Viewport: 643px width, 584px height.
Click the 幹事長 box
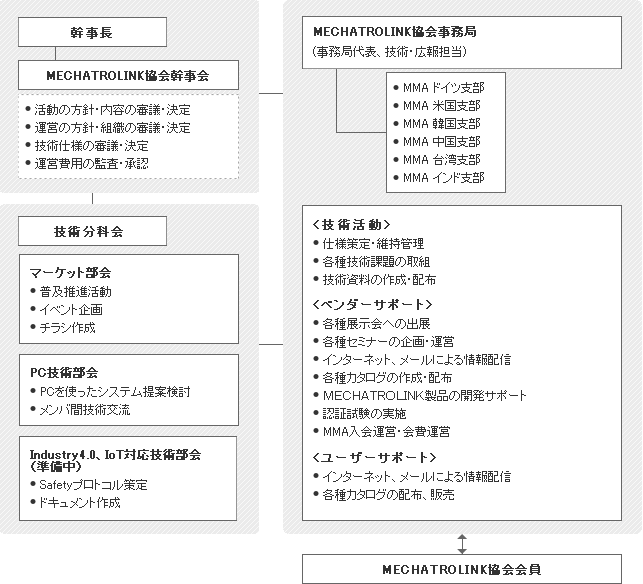click(x=92, y=32)
